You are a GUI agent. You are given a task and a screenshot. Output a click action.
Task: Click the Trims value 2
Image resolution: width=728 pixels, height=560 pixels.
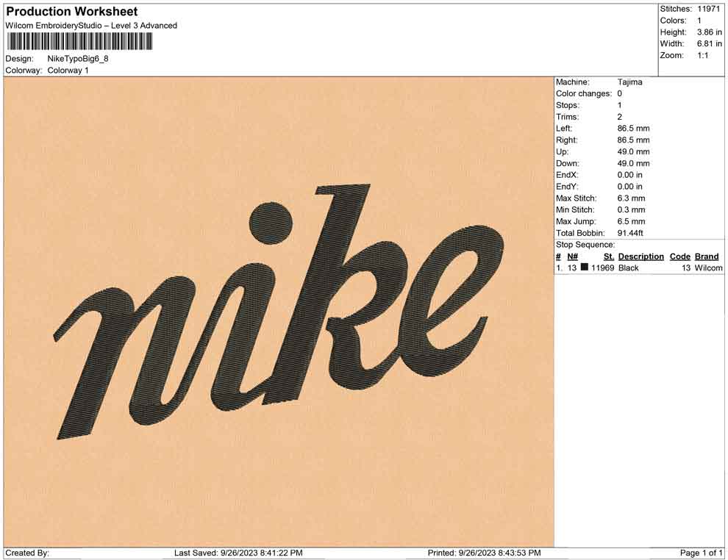coord(620,117)
